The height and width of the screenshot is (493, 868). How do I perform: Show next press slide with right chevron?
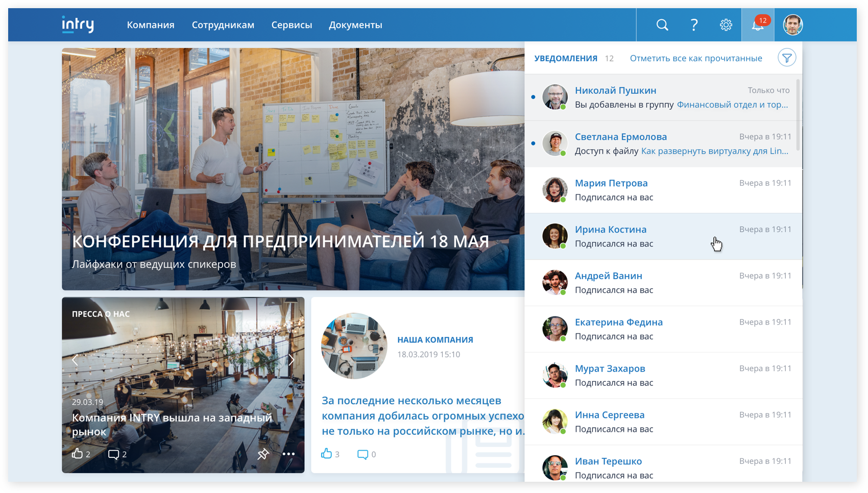point(292,360)
